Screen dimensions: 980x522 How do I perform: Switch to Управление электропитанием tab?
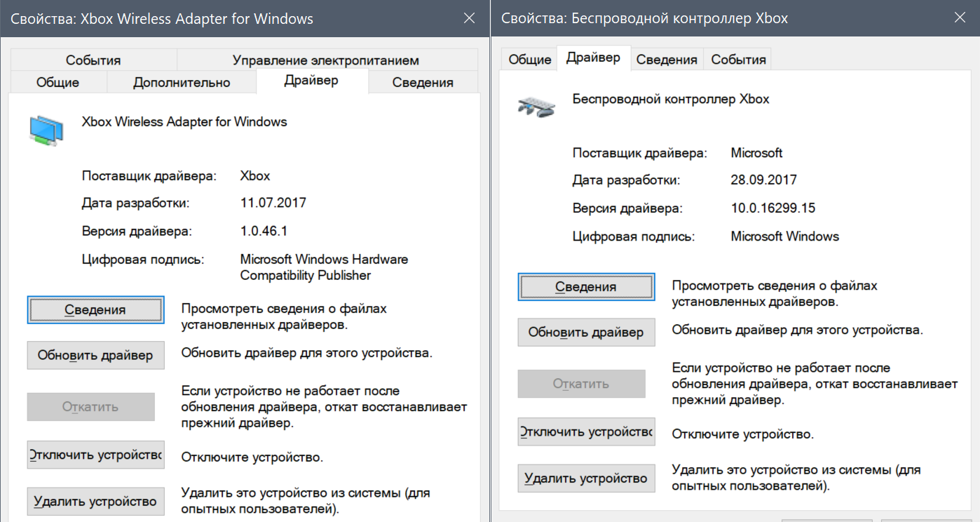click(325, 60)
